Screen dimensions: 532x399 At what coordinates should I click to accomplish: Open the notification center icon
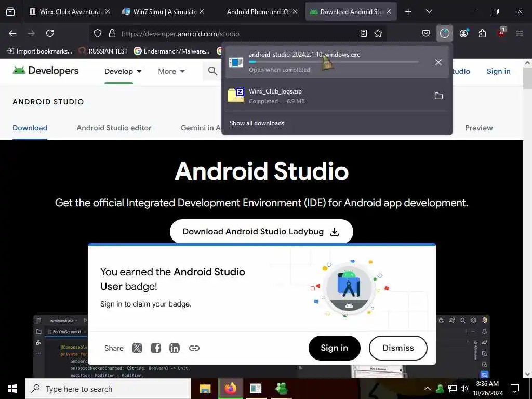pos(515,389)
